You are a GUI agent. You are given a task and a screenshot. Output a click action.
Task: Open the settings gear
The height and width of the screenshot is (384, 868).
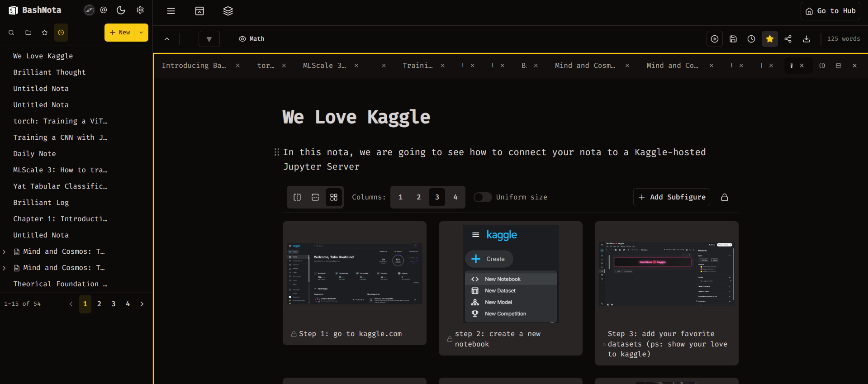pyautogui.click(x=140, y=10)
